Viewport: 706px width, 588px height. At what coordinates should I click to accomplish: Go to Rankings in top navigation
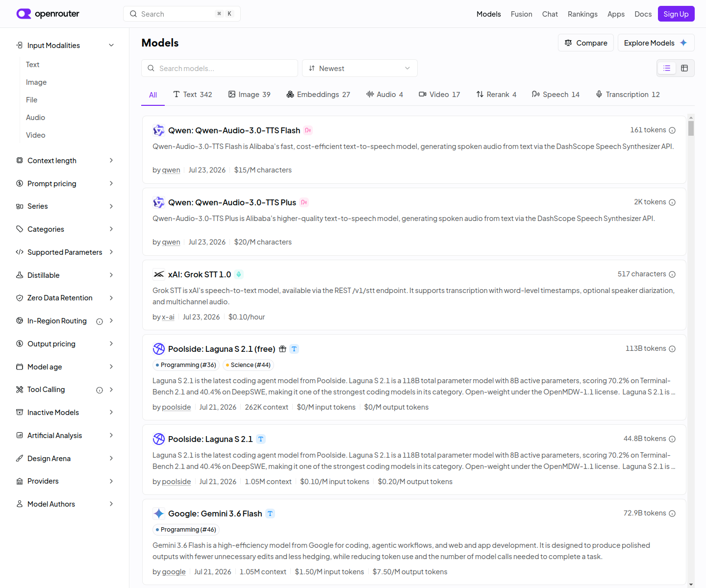pos(582,14)
